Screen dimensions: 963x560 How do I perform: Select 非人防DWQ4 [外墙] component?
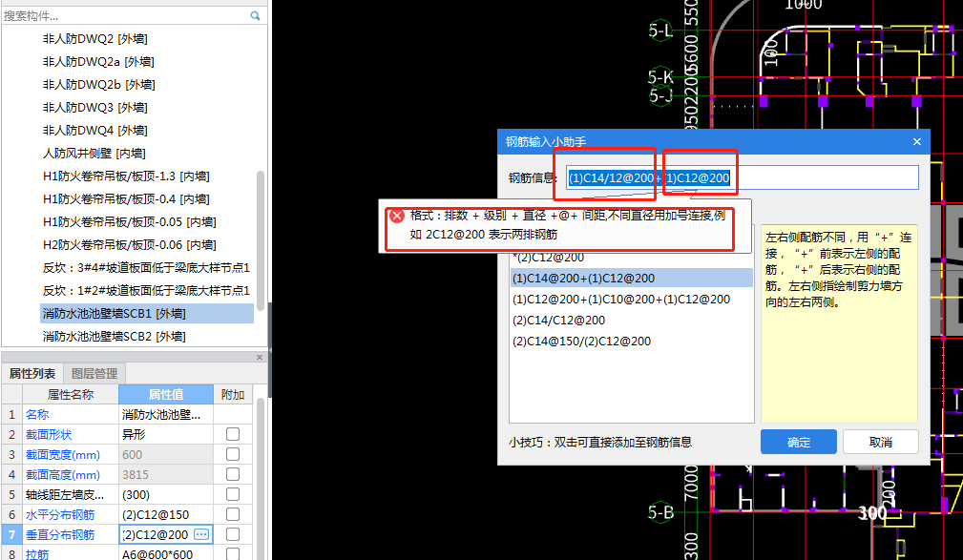point(95,130)
